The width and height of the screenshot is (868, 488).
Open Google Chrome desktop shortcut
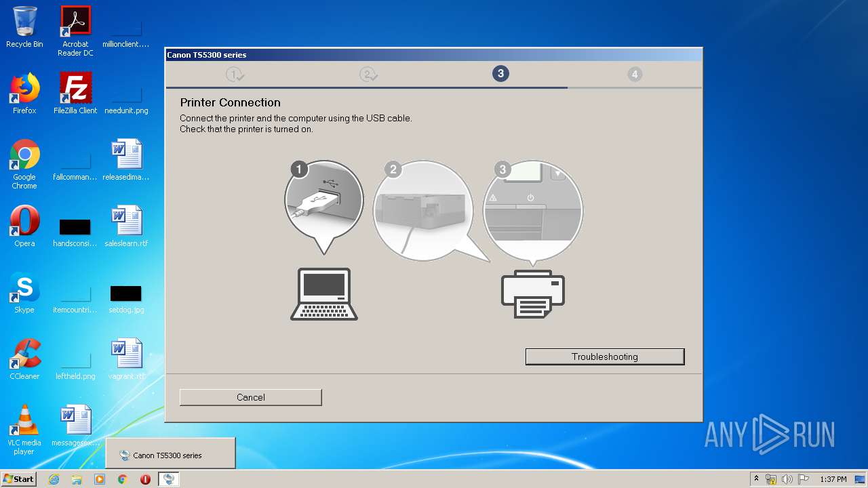tap(24, 164)
